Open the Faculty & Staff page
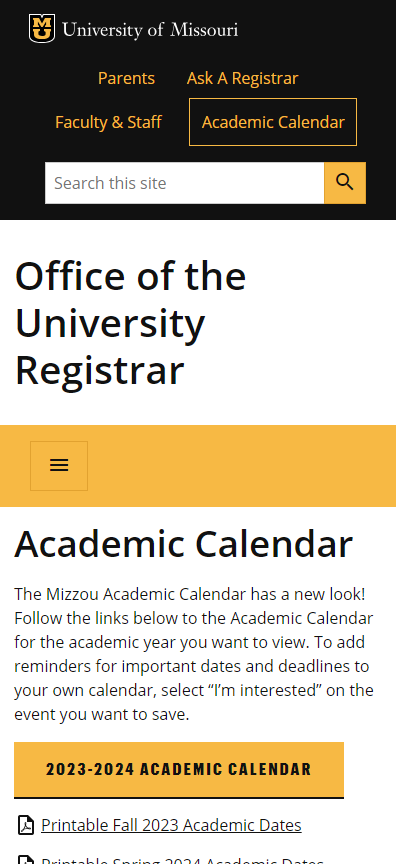 109,122
